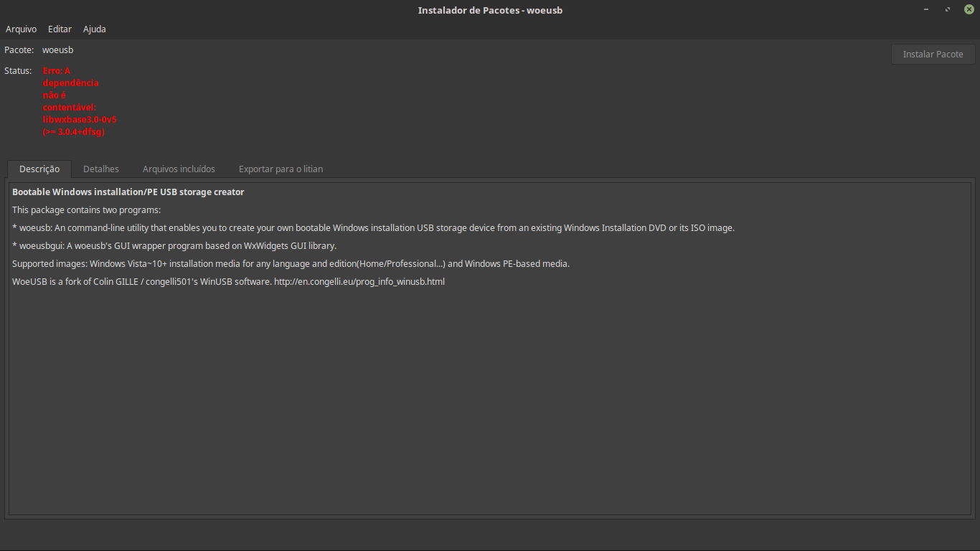The image size is (980, 551).
Task: Minimize the Instalador de Pacotes window
Action: click(x=927, y=9)
